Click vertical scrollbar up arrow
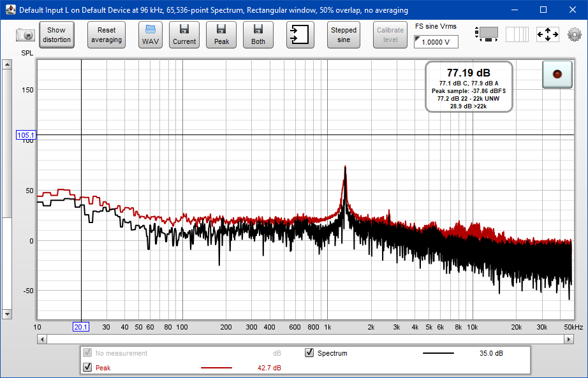The image size is (588, 378). tap(7, 64)
